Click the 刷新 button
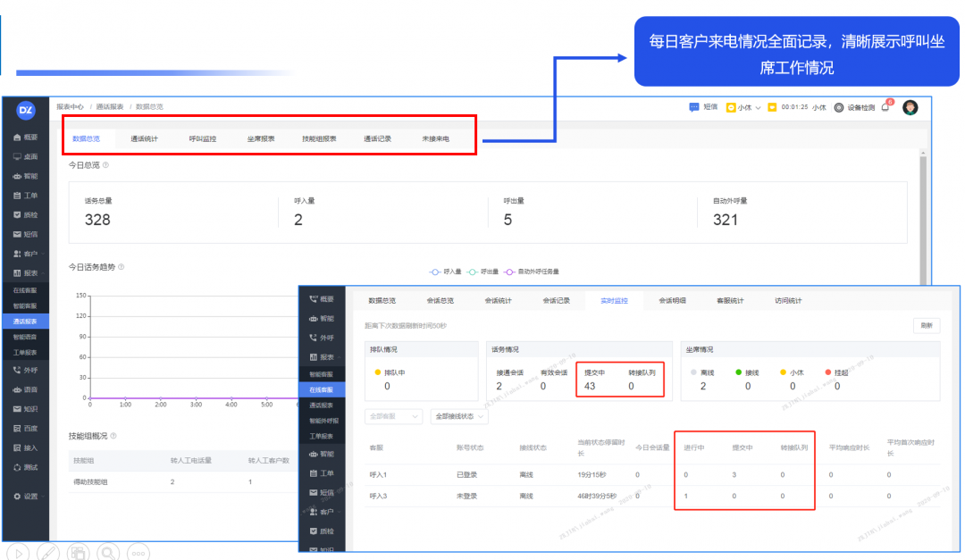Image resolution: width=965 pixels, height=560 pixels. tap(927, 326)
